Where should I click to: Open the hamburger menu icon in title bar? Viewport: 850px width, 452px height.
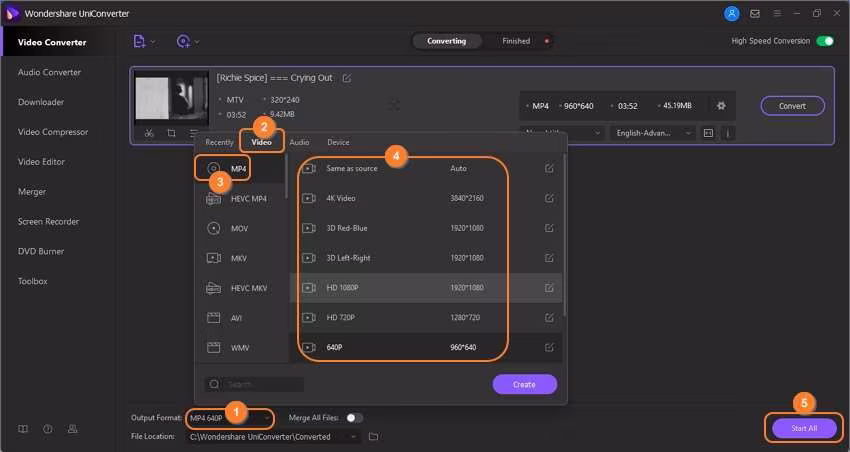coord(777,14)
